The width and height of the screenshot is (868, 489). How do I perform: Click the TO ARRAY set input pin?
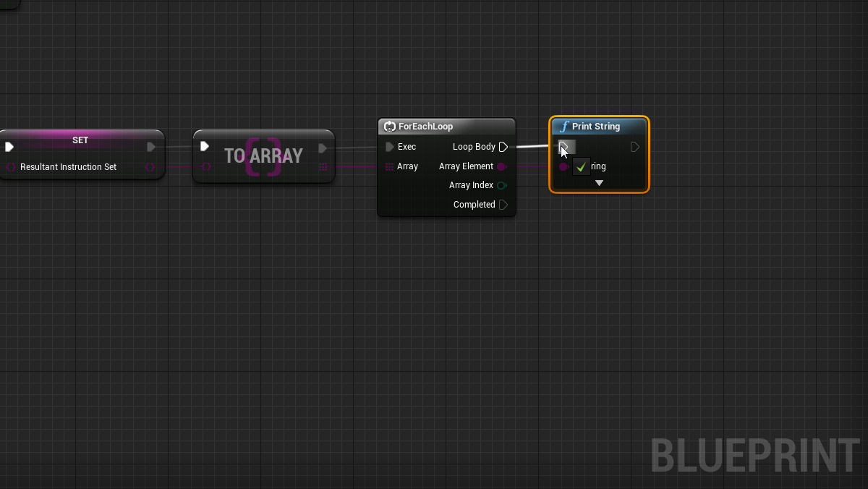(x=206, y=167)
